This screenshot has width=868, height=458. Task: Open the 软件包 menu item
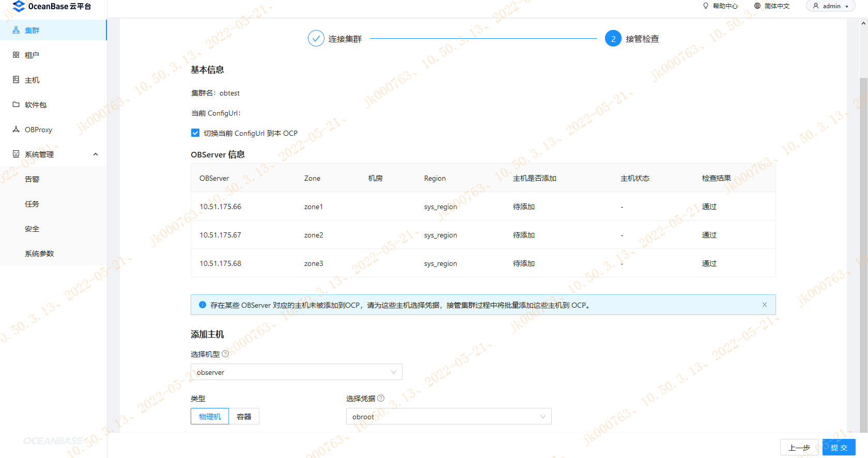click(x=53, y=104)
